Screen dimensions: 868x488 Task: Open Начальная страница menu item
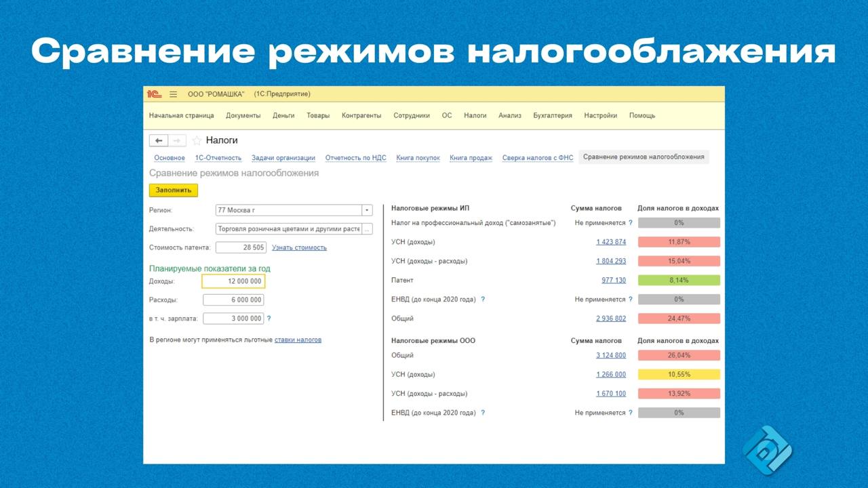pyautogui.click(x=181, y=116)
